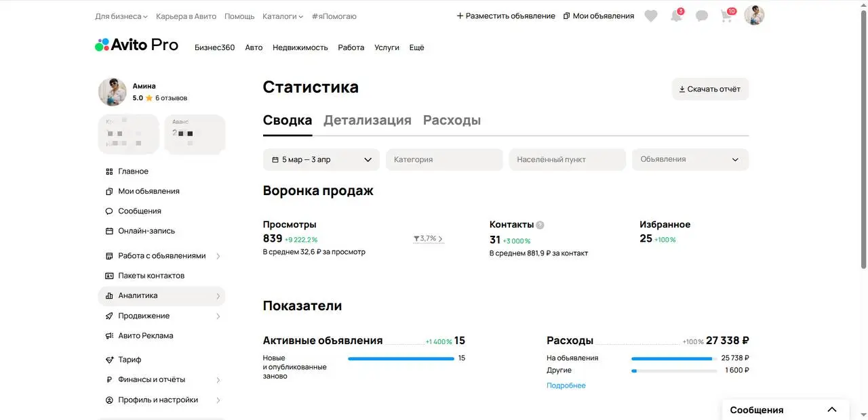Click the help question icon next to Контакты

(x=540, y=225)
